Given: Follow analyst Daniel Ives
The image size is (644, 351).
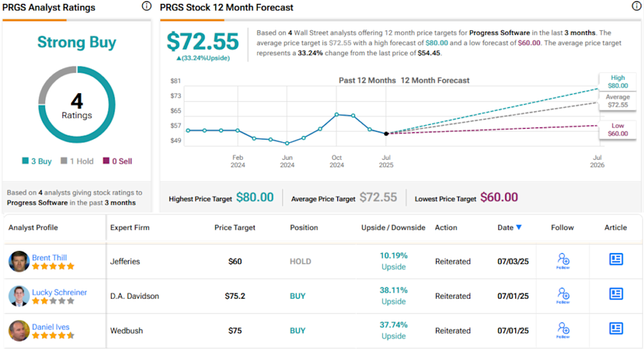Looking at the screenshot, I should 562,330.
